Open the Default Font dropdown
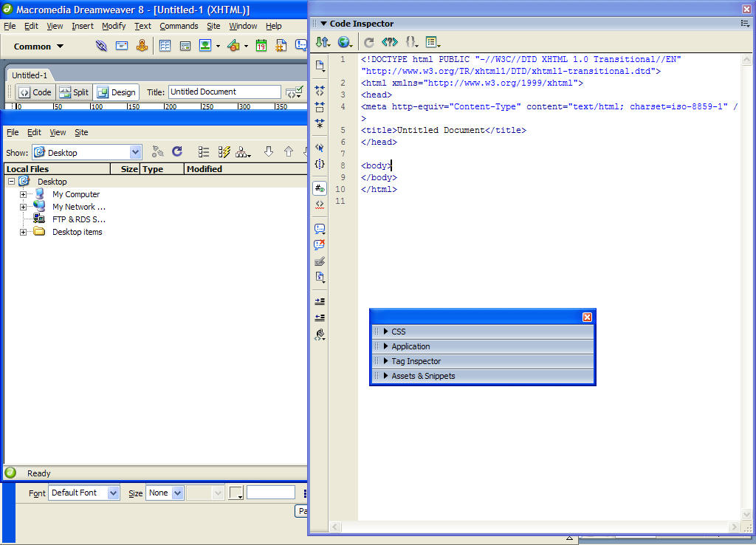This screenshot has width=756, height=545. 113,493
